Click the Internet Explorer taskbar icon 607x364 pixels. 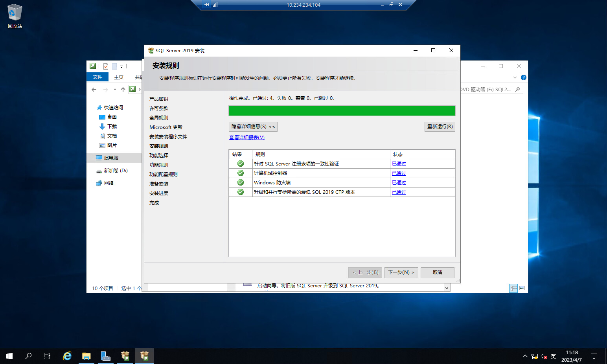[x=67, y=356]
